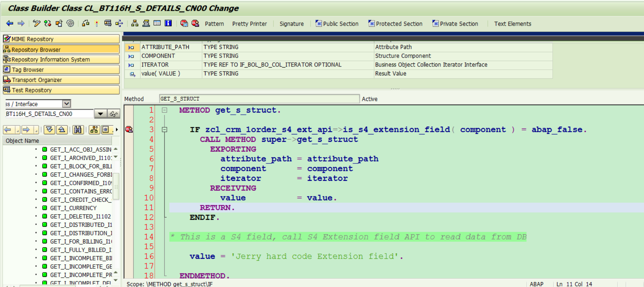Click the Method name field GET_S_STRUCT
Screen dimensions: 644x287
[x=259, y=99]
